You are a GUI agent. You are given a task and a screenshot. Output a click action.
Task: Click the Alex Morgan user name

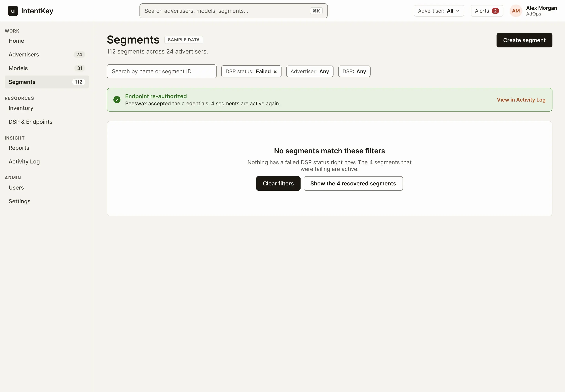coord(541,8)
